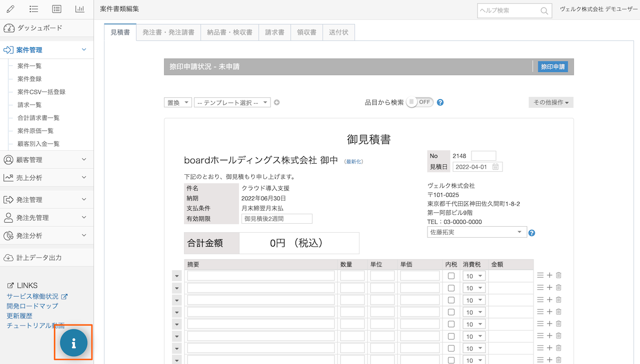This screenshot has width=640, height=364.
Task: Switch to the 発注書・発注請書 tab
Action: pyautogui.click(x=168, y=32)
